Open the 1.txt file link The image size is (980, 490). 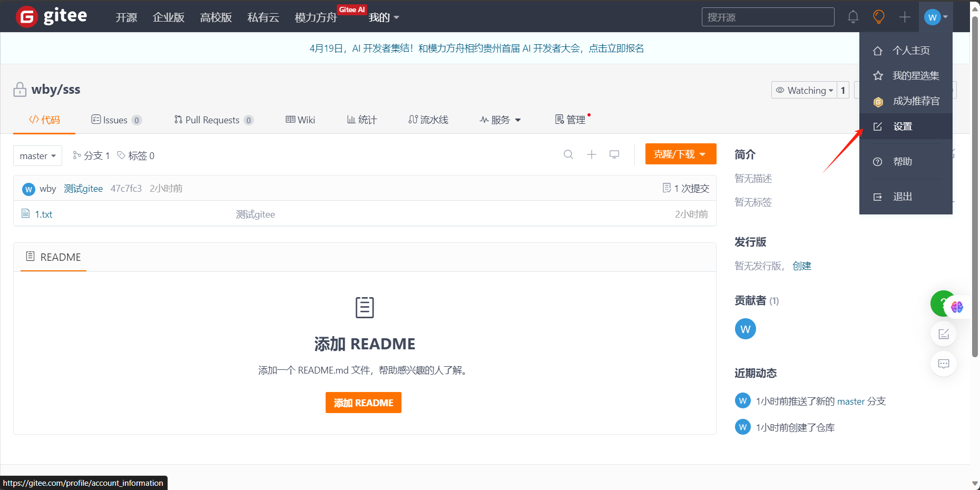pyautogui.click(x=44, y=214)
